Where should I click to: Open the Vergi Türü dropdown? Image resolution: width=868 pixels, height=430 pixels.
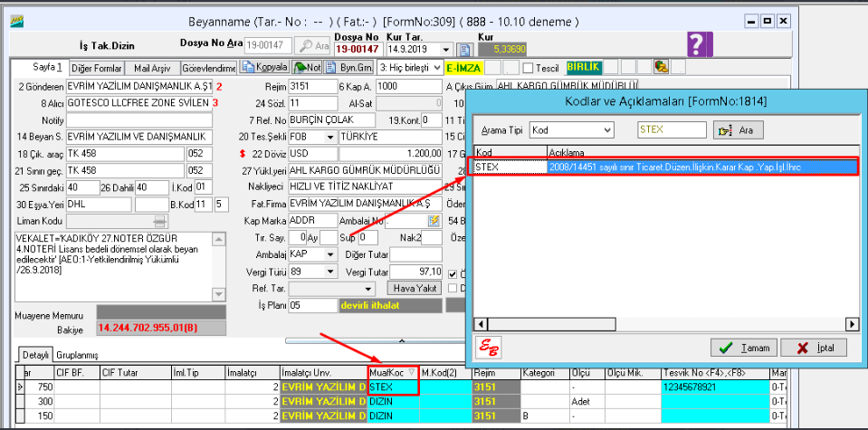[330, 271]
